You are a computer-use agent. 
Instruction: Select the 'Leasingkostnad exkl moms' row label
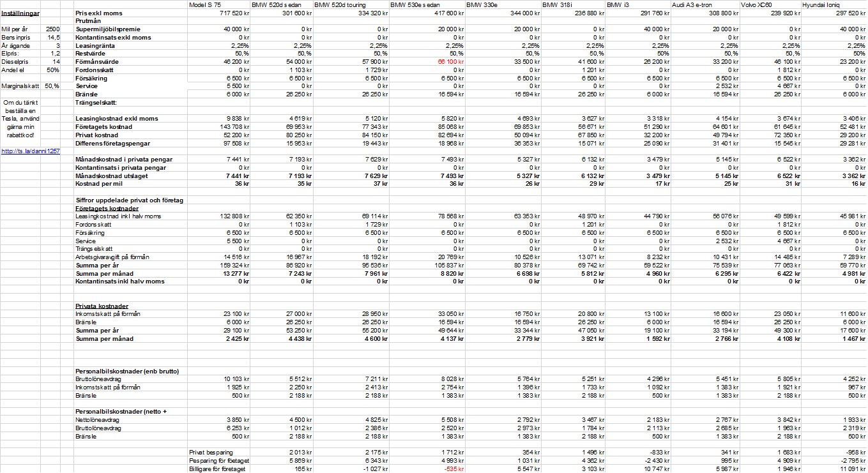pos(117,119)
